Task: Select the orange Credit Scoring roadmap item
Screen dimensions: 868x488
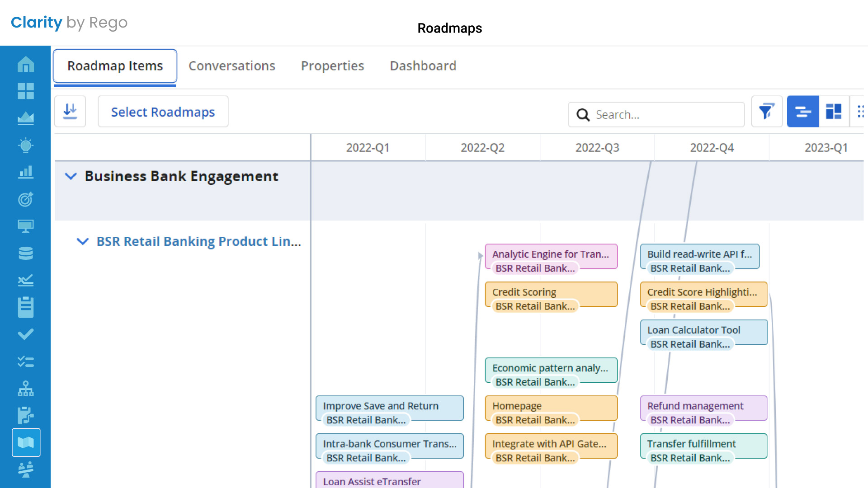Action: click(x=551, y=292)
